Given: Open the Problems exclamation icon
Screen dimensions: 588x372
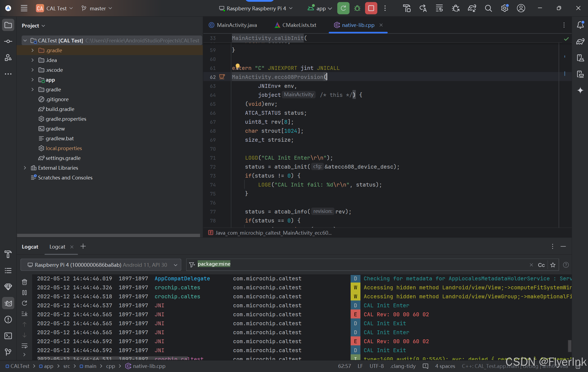Looking at the screenshot, I should 8,320.
